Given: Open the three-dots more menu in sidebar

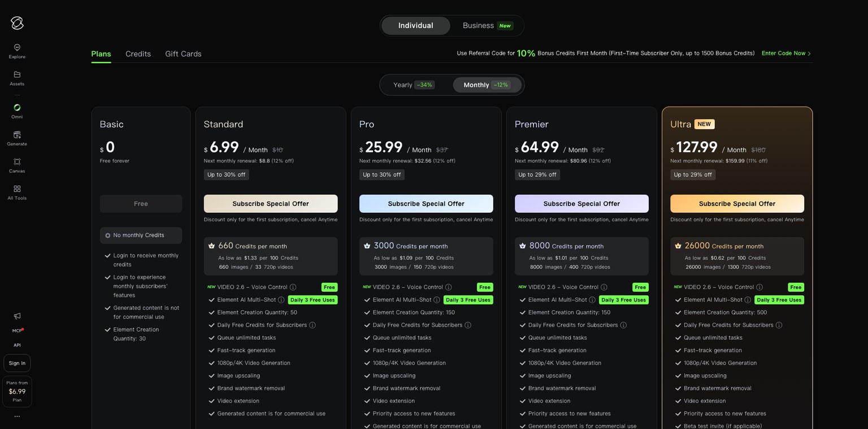Looking at the screenshot, I should tap(17, 416).
